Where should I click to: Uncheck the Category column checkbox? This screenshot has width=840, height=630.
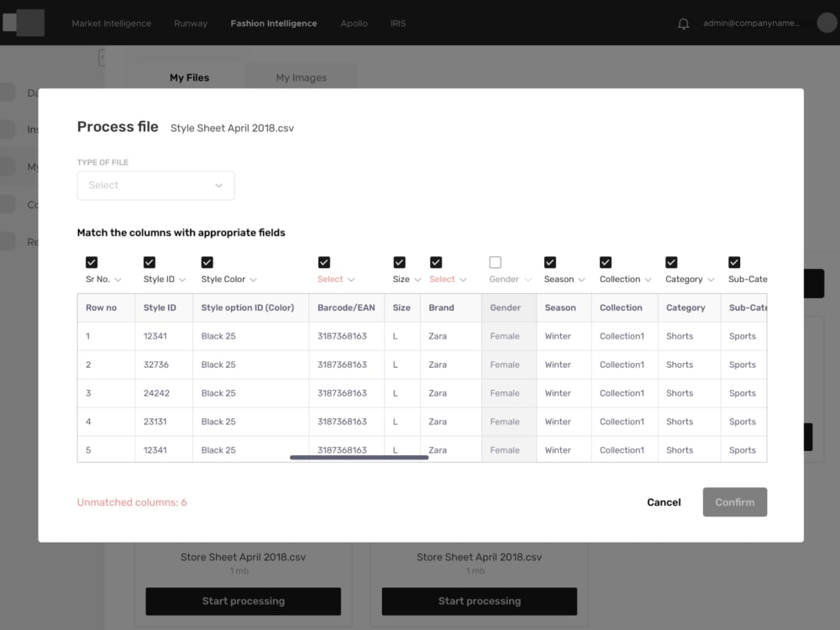point(671,262)
